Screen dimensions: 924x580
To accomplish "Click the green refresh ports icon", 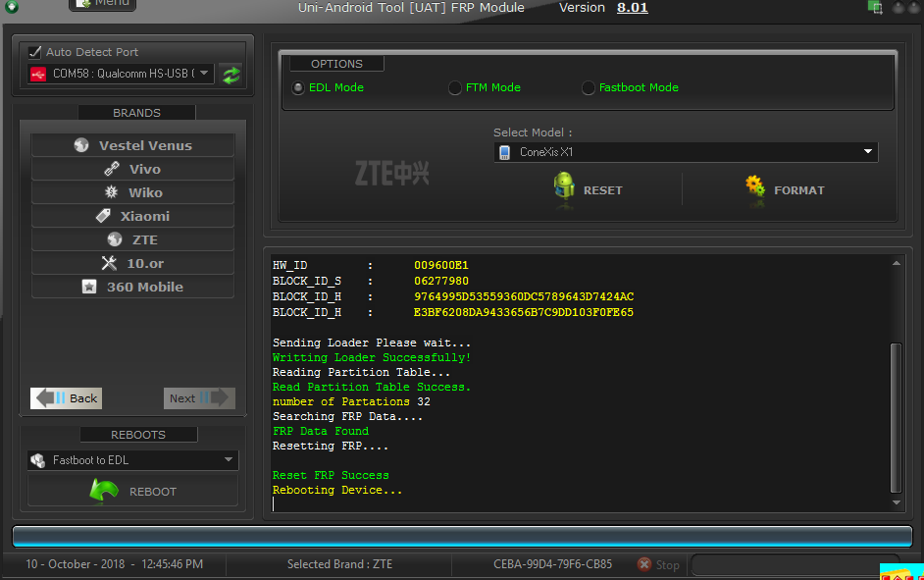I will coord(231,75).
